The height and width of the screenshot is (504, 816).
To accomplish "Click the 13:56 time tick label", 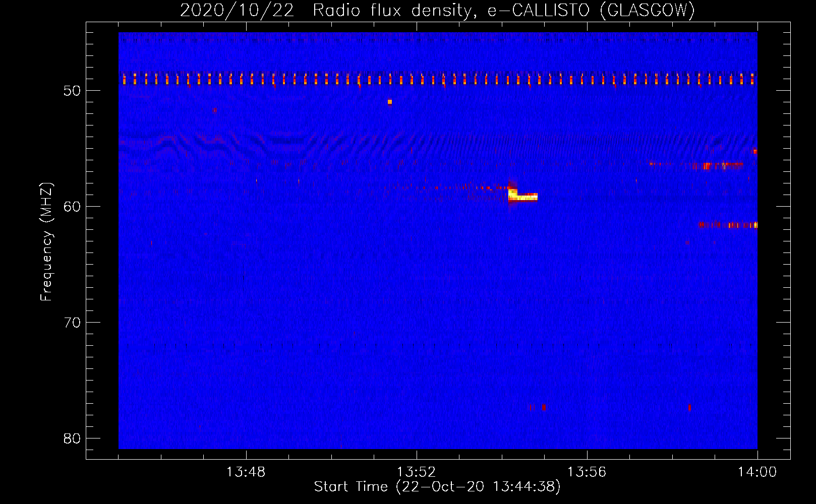I will click(587, 472).
